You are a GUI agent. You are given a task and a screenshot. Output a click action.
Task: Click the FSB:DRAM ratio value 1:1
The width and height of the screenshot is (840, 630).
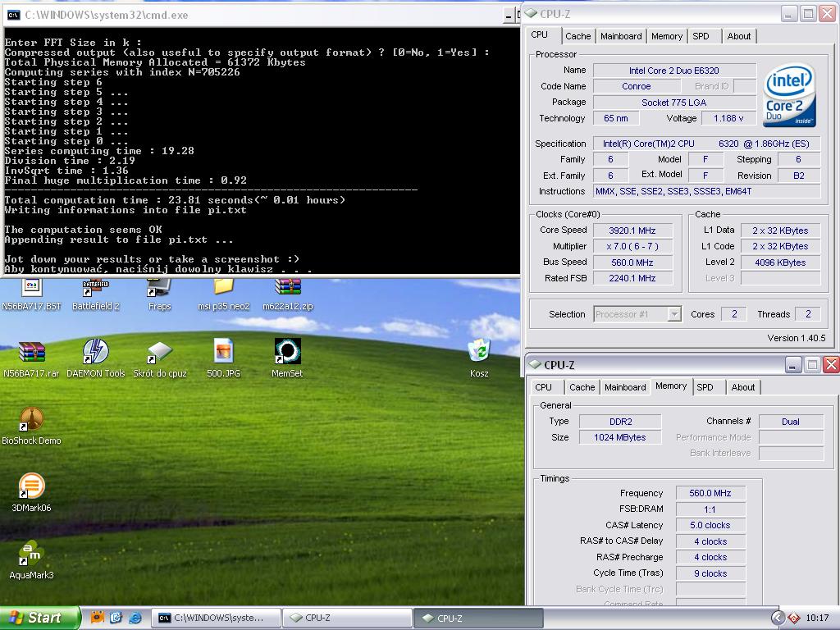(710, 509)
